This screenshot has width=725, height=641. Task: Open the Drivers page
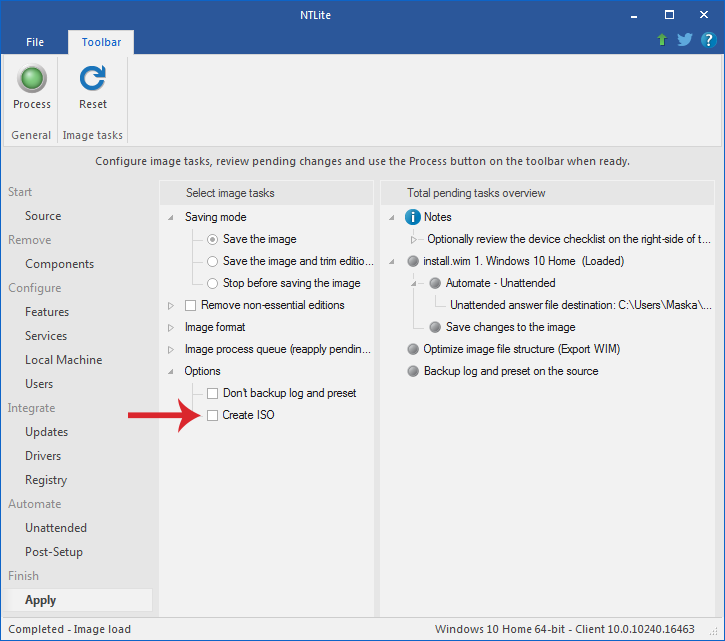43,456
